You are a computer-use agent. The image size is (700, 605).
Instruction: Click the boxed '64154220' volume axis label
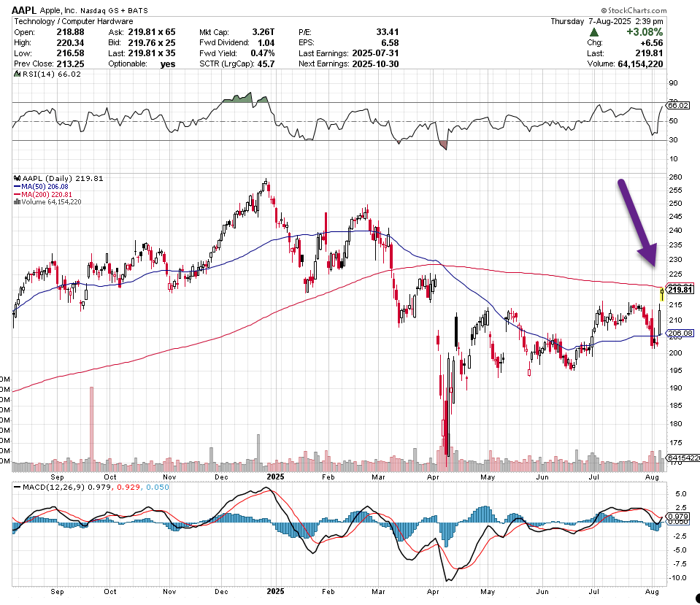[x=683, y=458]
